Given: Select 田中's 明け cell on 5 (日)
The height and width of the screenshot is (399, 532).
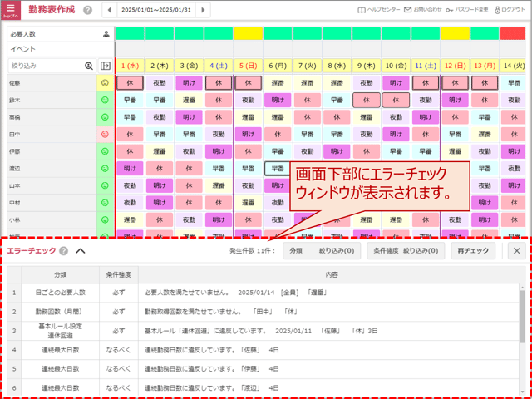Looking at the screenshot, I should point(248,135).
